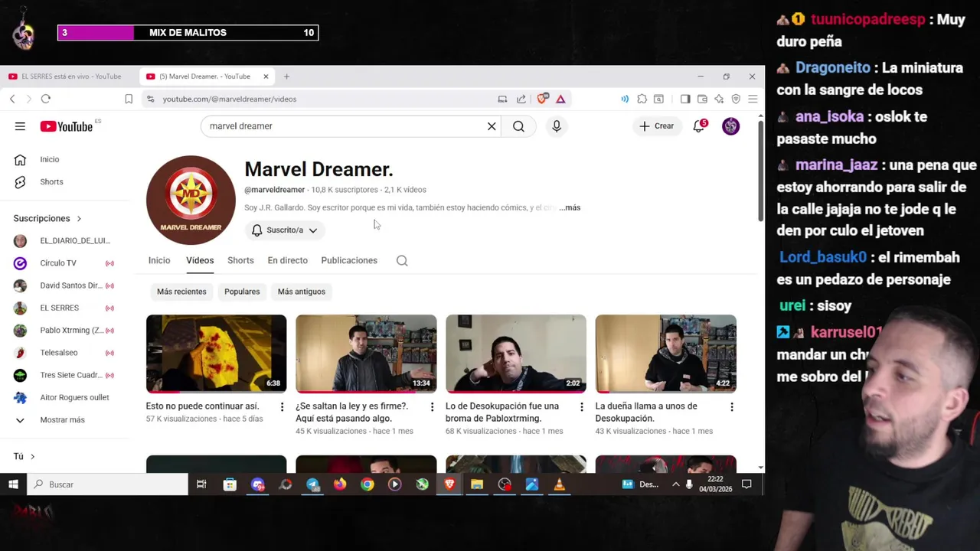Viewport: 980px width, 551px height.
Task: Open options for '¿Se saltan la ley' video
Action: [x=432, y=407]
